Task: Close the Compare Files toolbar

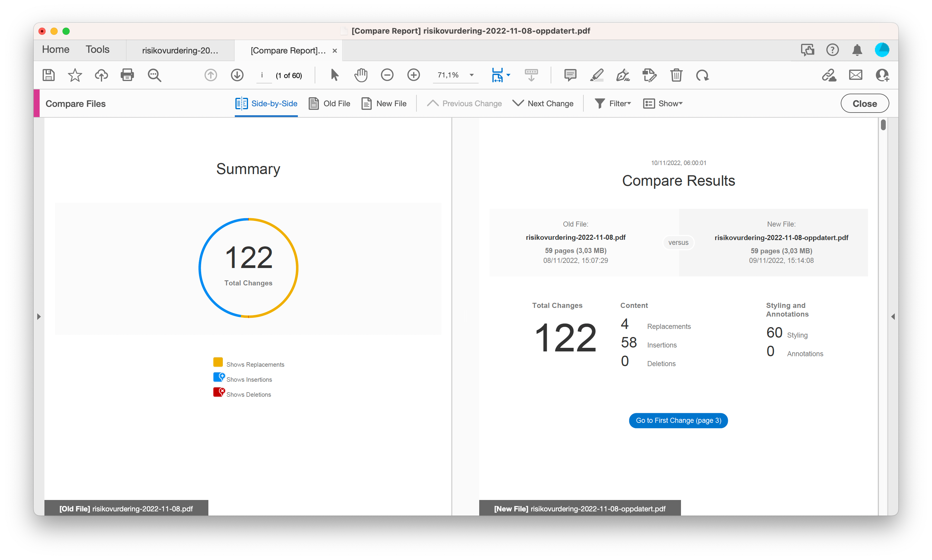Action: 864,104
